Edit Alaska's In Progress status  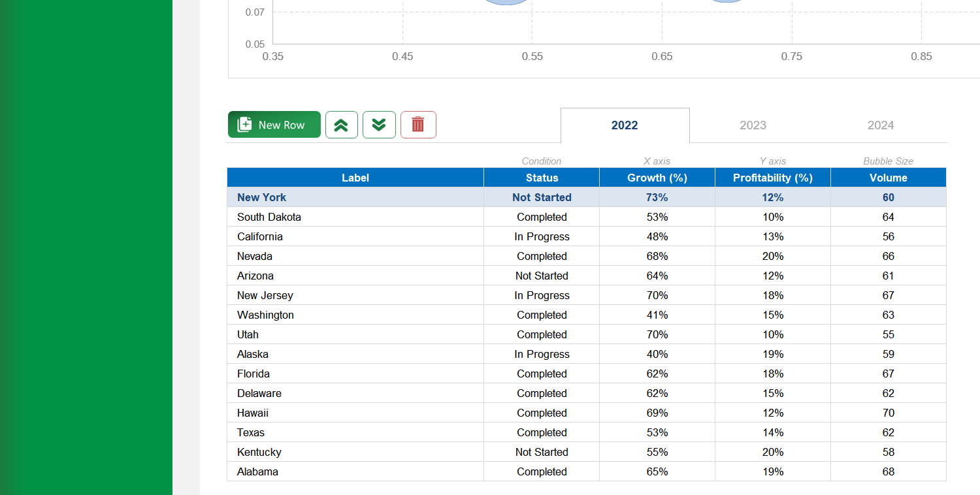click(x=541, y=354)
